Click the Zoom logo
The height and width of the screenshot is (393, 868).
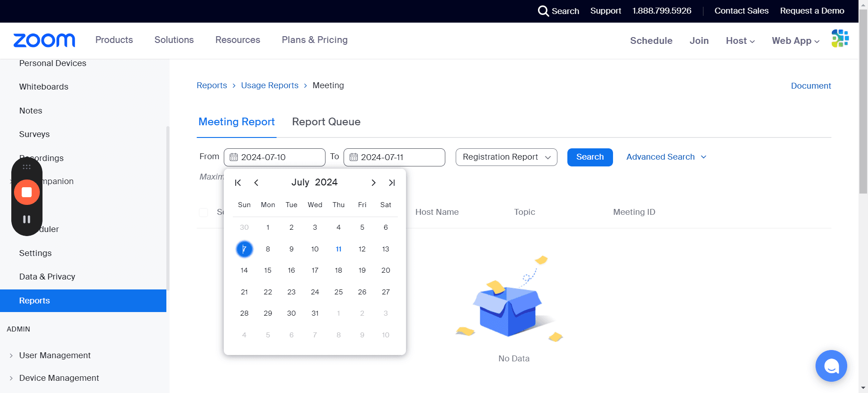pos(44,40)
